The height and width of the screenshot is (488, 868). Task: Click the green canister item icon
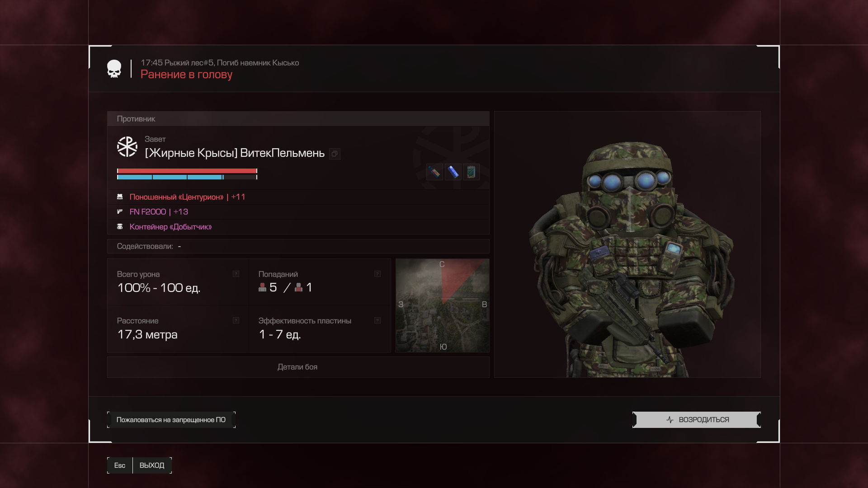coord(471,172)
